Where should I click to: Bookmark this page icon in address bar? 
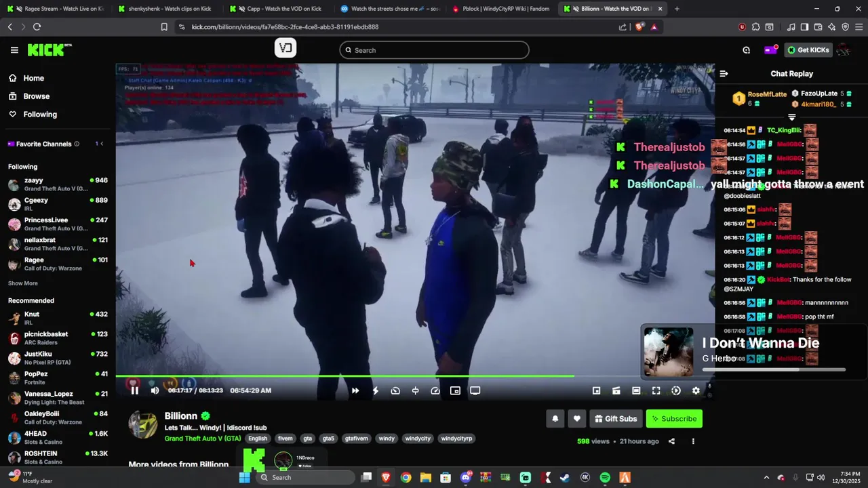pos(164,27)
